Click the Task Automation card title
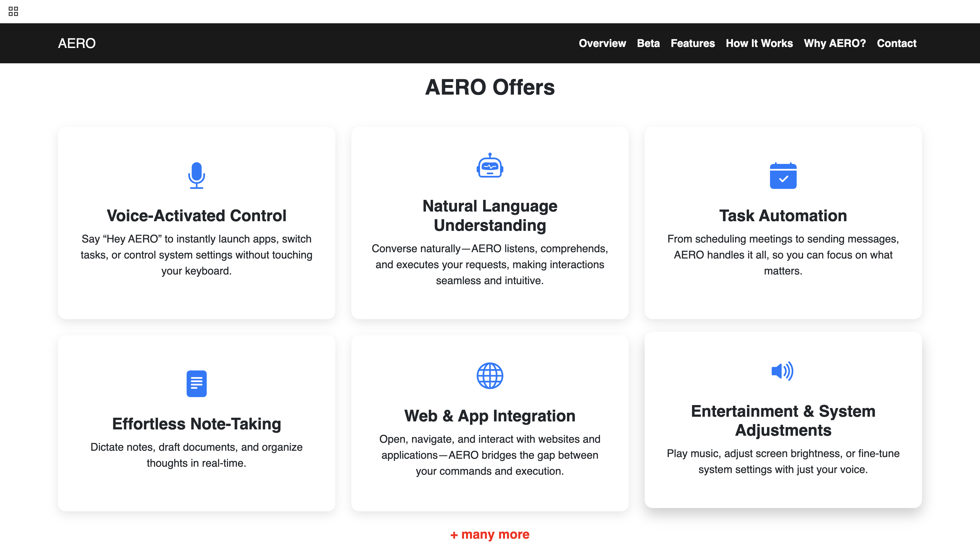 pyautogui.click(x=783, y=216)
